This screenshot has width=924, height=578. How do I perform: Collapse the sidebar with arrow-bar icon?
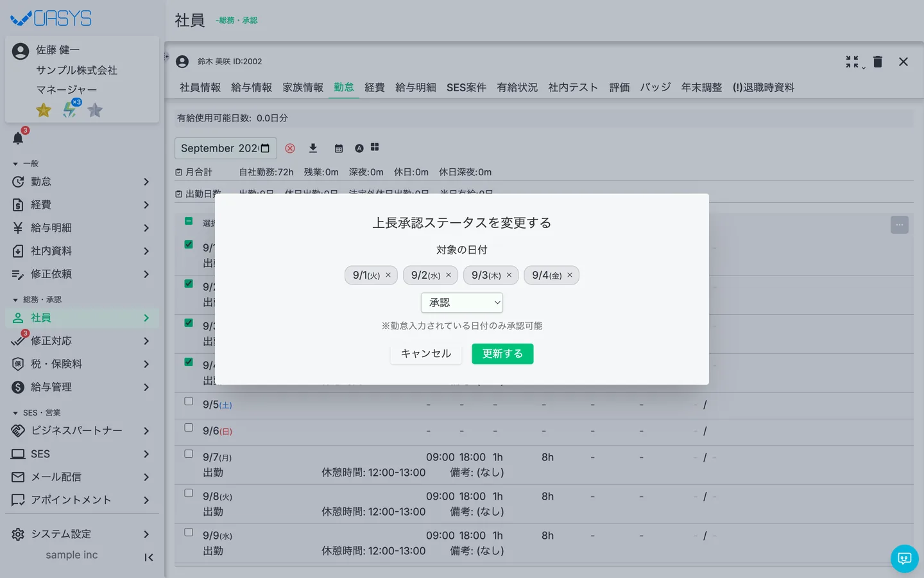[149, 557]
